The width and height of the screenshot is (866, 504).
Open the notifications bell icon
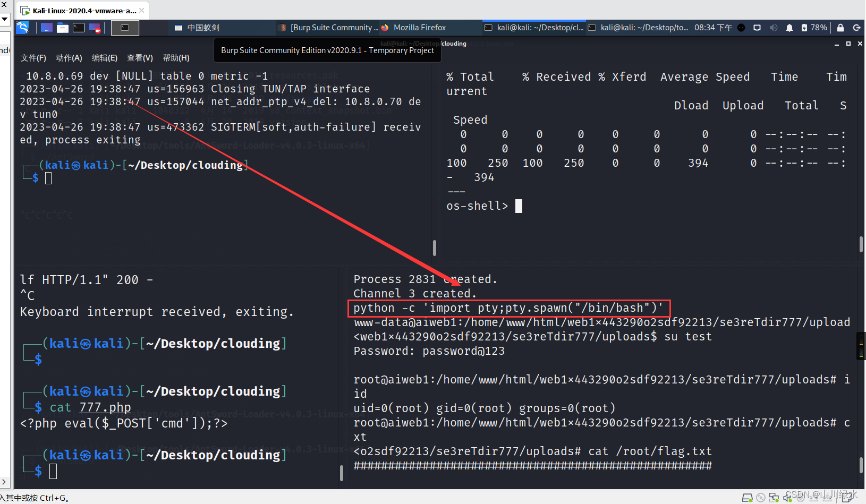click(789, 28)
